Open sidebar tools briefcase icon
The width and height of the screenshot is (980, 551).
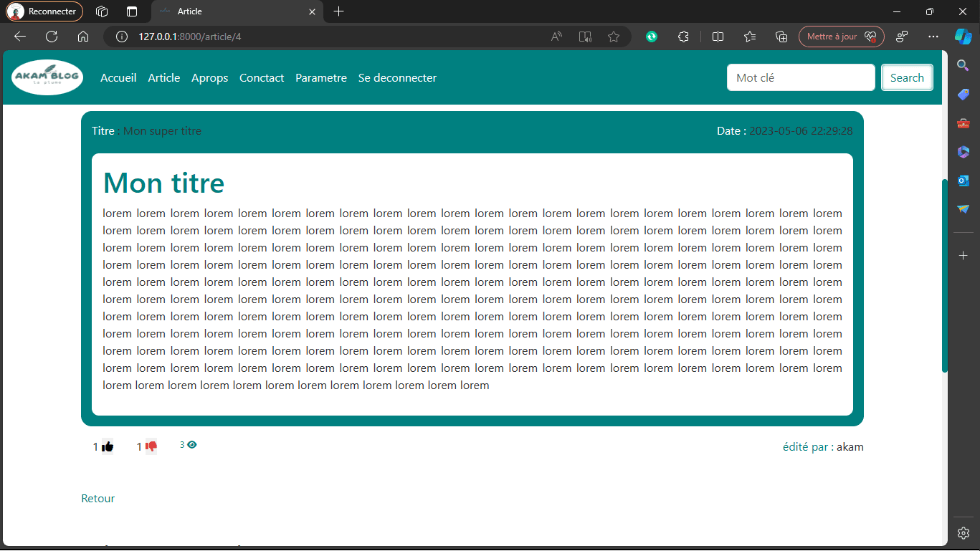coord(963,123)
